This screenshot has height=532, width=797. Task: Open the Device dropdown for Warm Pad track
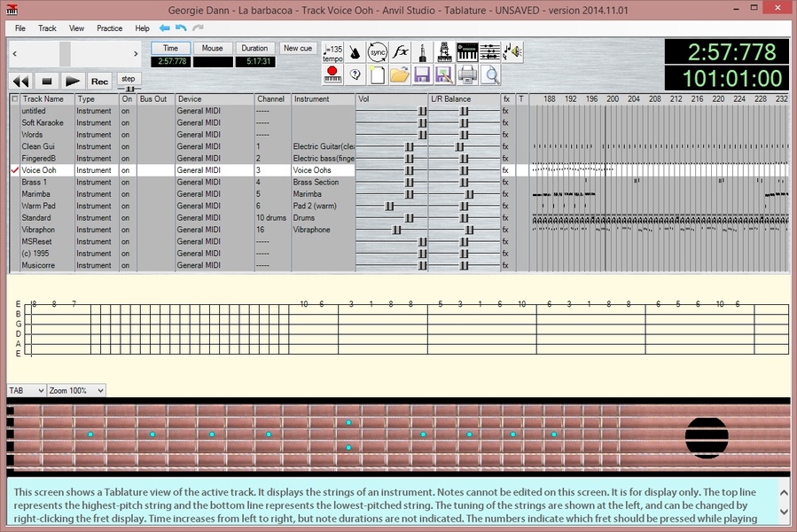pyautogui.click(x=213, y=206)
